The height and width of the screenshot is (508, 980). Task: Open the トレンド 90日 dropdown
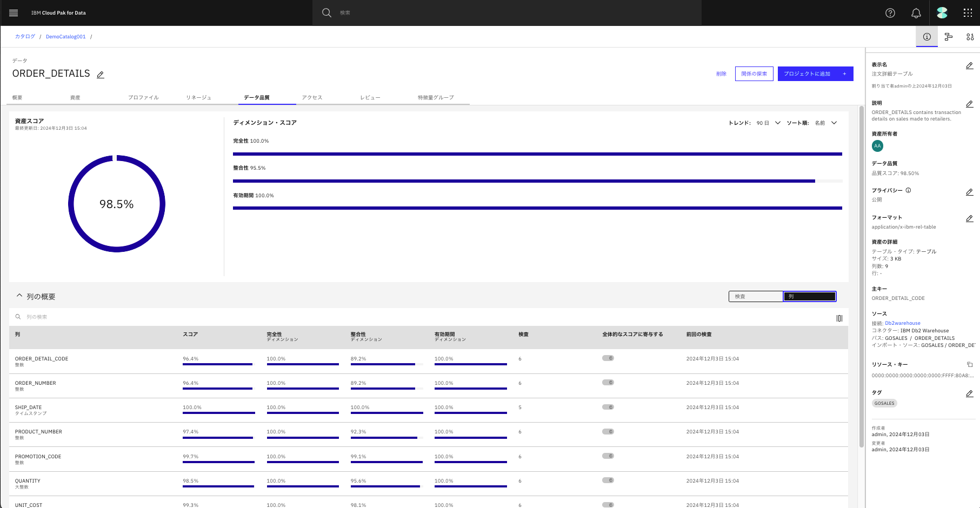pos(769,123)
